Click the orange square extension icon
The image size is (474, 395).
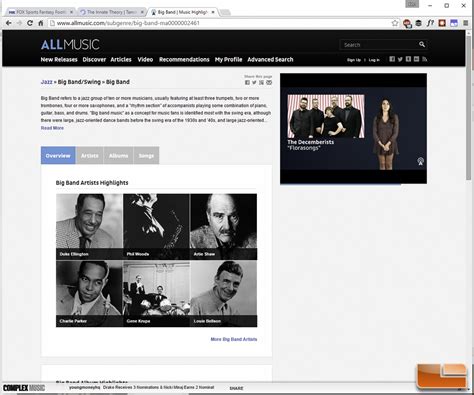(x=442, y=23)
